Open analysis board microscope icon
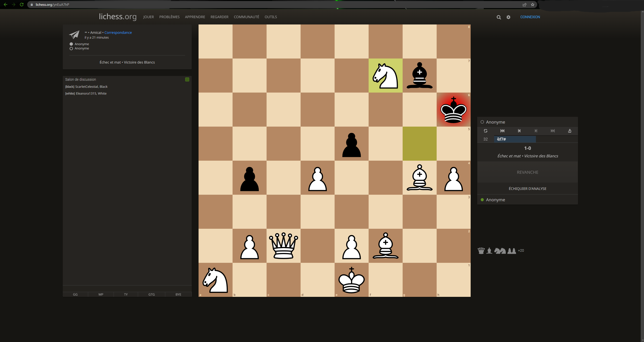Image resolution: width=644 pixels, height=342 pixels. tap(569, 131)
